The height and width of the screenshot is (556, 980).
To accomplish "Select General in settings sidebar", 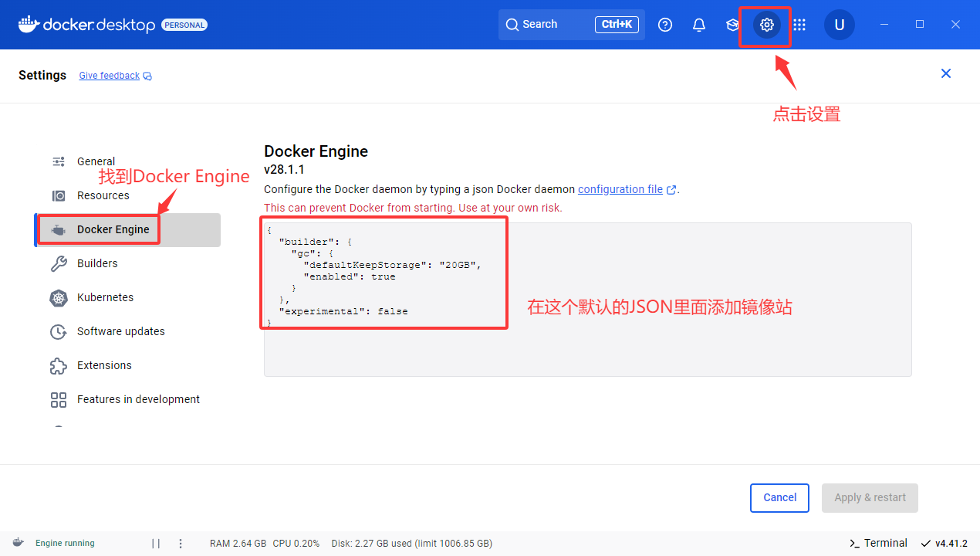I will [96, 161].
